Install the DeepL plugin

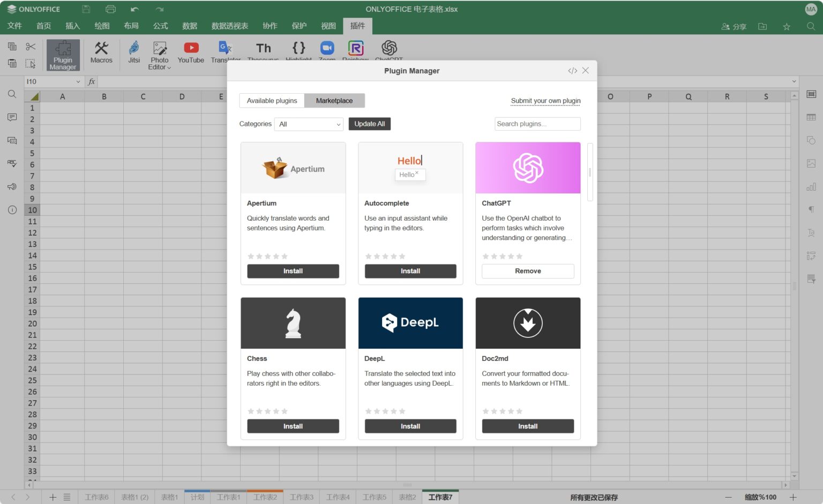(x=410, y=426)
